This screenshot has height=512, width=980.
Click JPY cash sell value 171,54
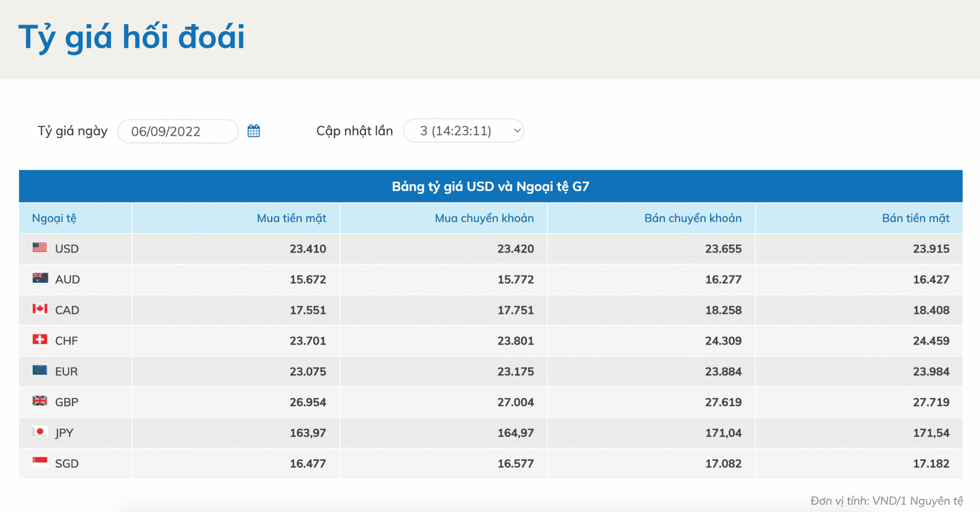coord(931,433)
